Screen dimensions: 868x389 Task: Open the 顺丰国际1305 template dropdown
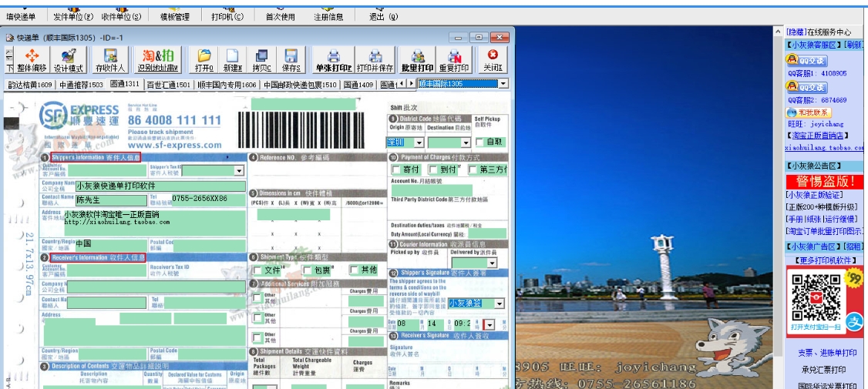point(503,84)
